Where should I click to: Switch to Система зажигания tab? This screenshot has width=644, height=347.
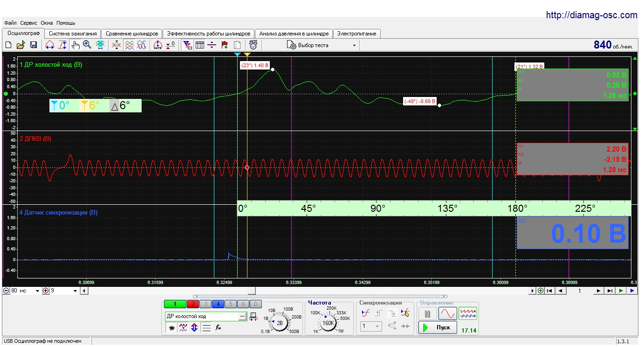coord(73,34)
